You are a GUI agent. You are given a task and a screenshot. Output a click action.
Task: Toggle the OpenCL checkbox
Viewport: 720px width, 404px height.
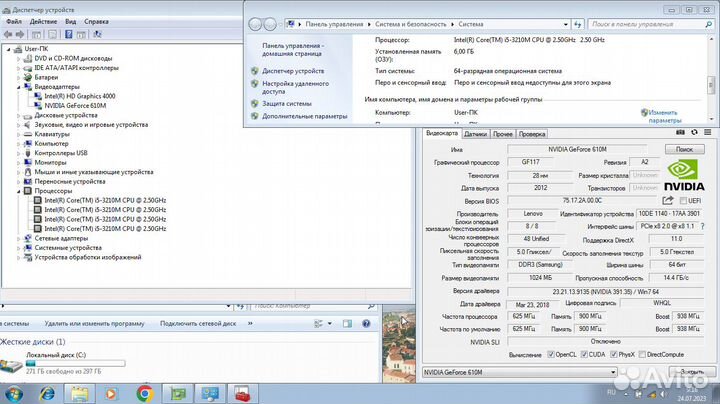551,354
